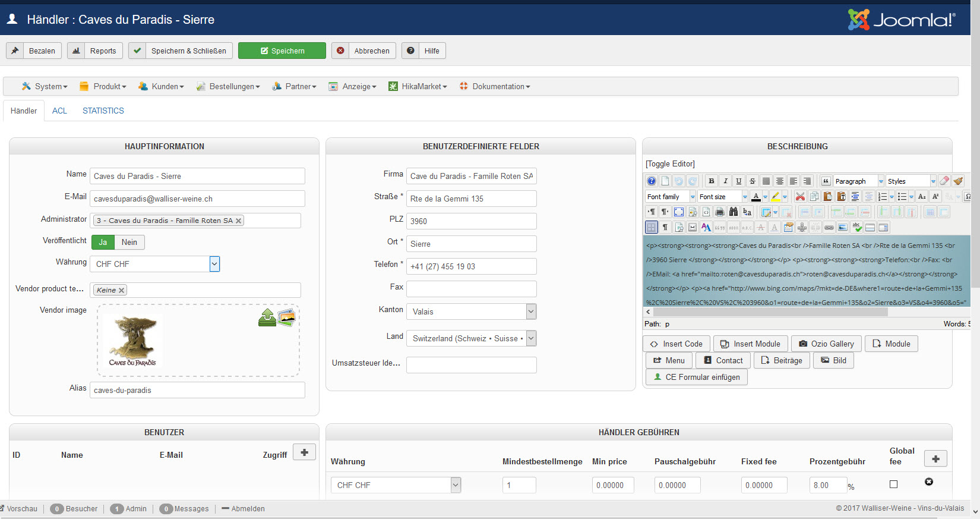Insert an anchor in the editor
The height and width of the screenshot is (519, 980).
coord(802,227)
